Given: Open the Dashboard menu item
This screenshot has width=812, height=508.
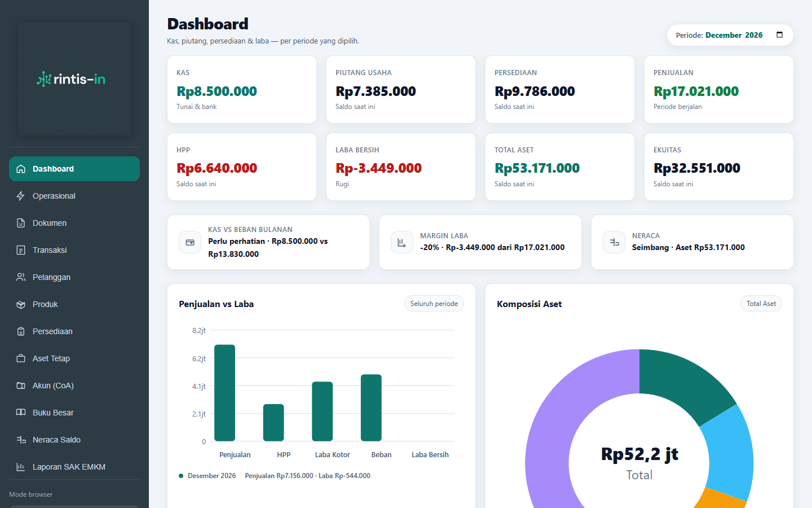Looking at the screenshot, I should point(74,169).
